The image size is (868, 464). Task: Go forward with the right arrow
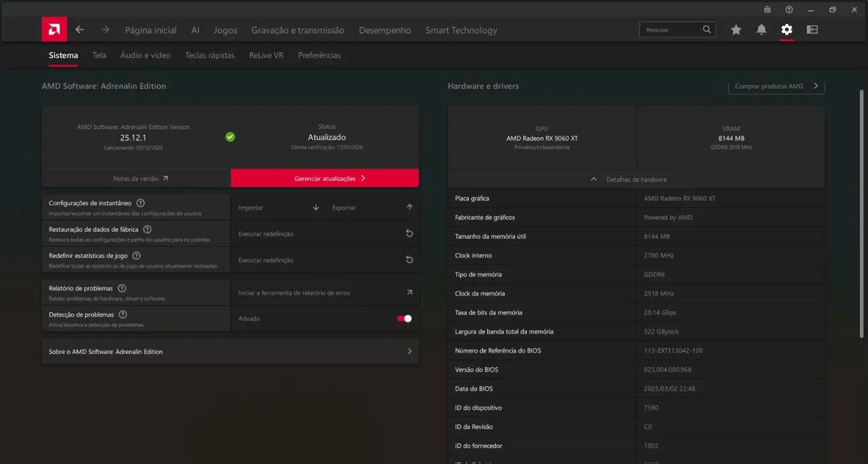[105, 30]
